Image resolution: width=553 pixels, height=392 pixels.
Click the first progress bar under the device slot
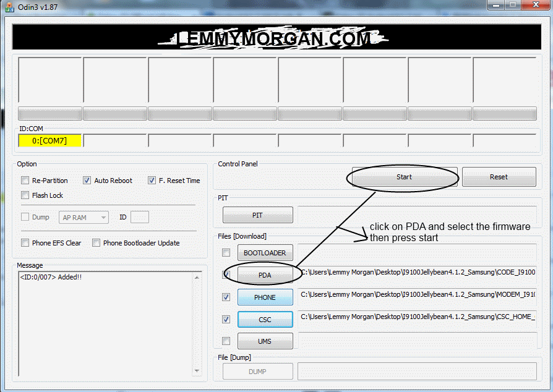pos(49,114)
